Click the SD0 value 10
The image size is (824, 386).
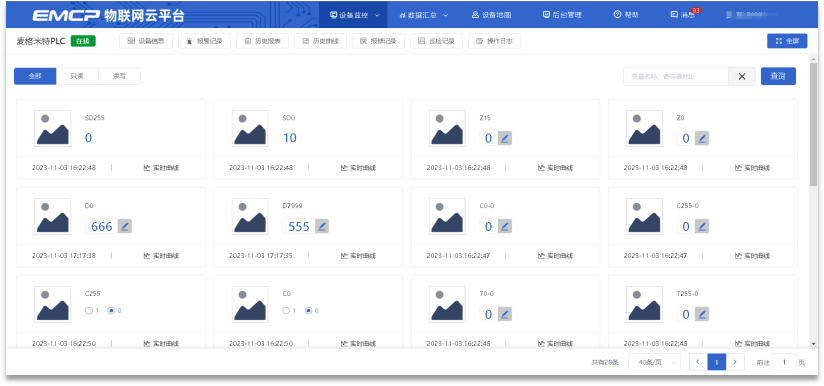click(x=290, y=138)
